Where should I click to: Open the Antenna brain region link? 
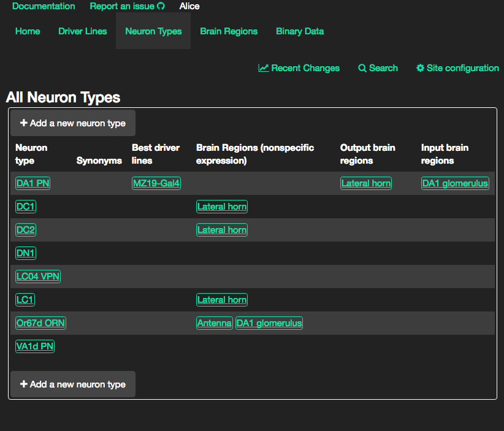point(215,323)
